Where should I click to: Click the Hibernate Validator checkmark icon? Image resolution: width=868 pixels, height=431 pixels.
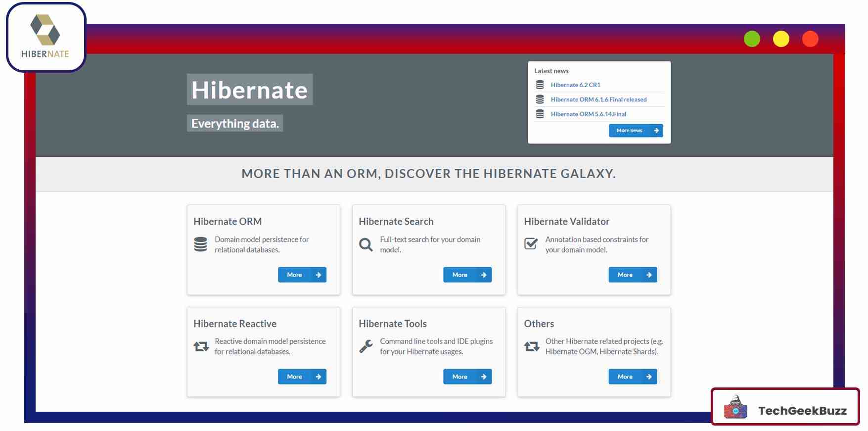tap(531, 244)
